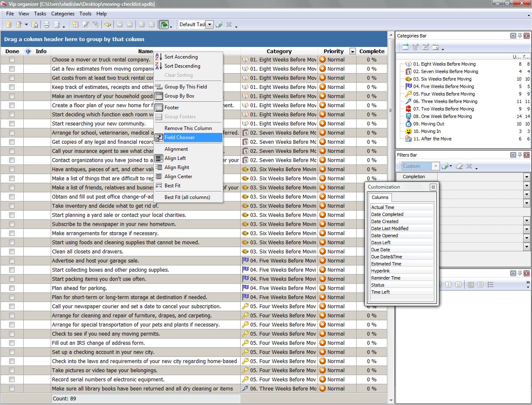Select Field Chooser in the context menu

coord(180,137)
